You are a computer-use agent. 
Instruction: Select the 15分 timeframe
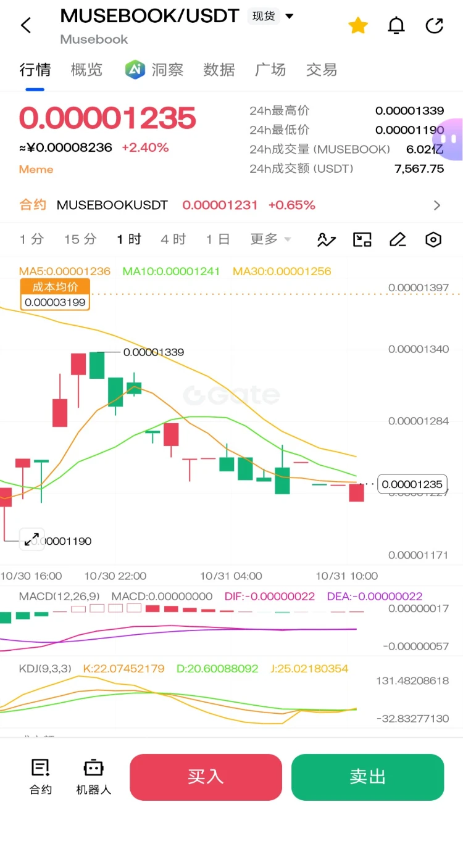click(x=80, y=239)
